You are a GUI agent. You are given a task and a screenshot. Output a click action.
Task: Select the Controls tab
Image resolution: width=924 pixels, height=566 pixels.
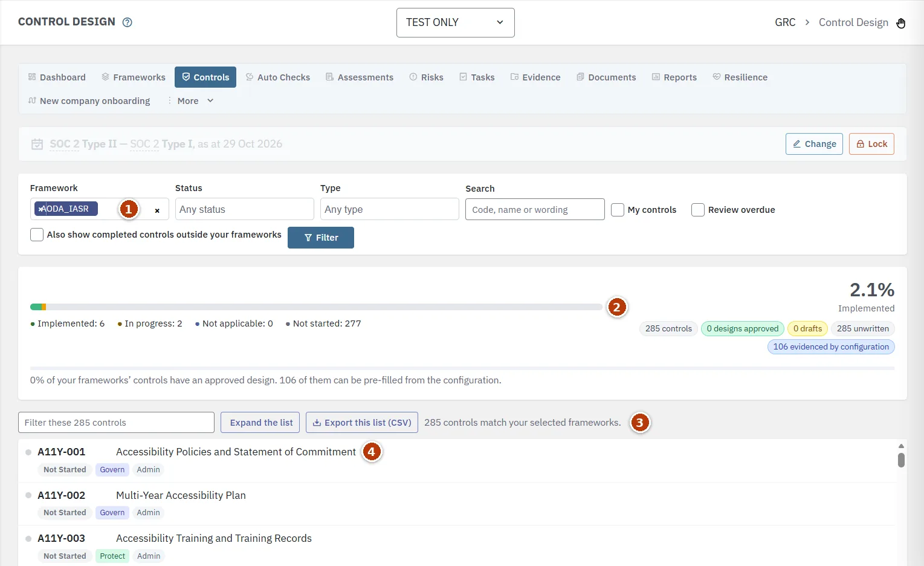point(205,77)
